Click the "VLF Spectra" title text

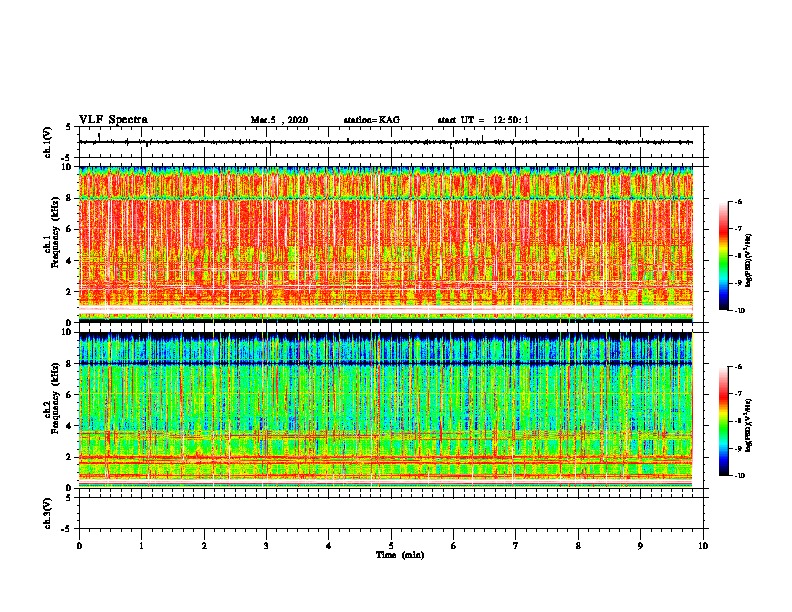[x=113, y=119]
